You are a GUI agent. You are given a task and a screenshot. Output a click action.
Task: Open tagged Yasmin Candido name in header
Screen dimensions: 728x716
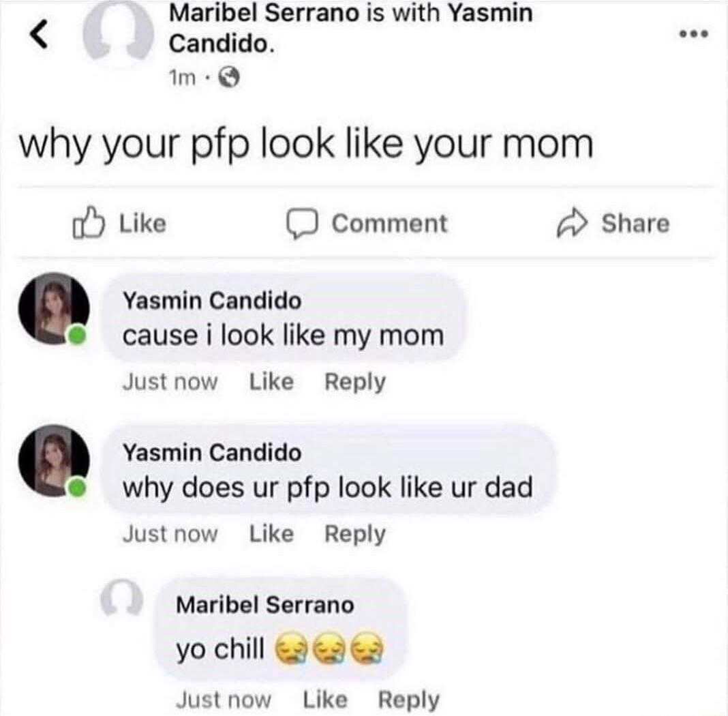pos(350,28)
